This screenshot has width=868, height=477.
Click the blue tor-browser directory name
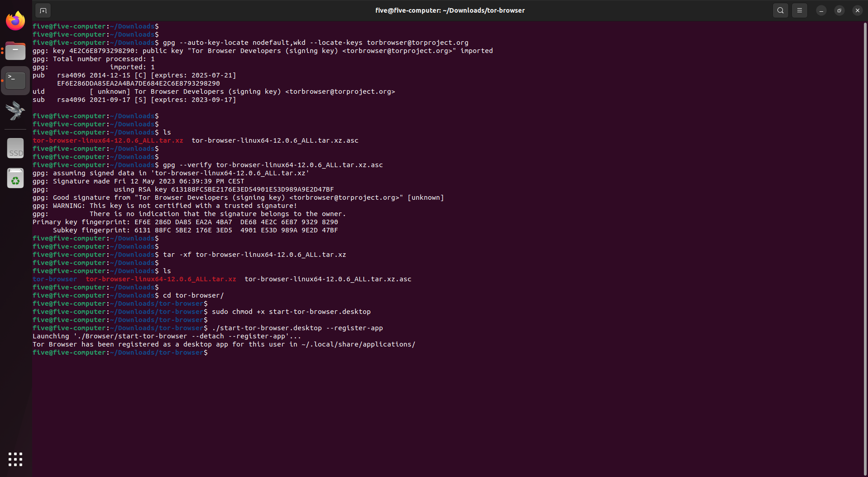click(55, 279)
